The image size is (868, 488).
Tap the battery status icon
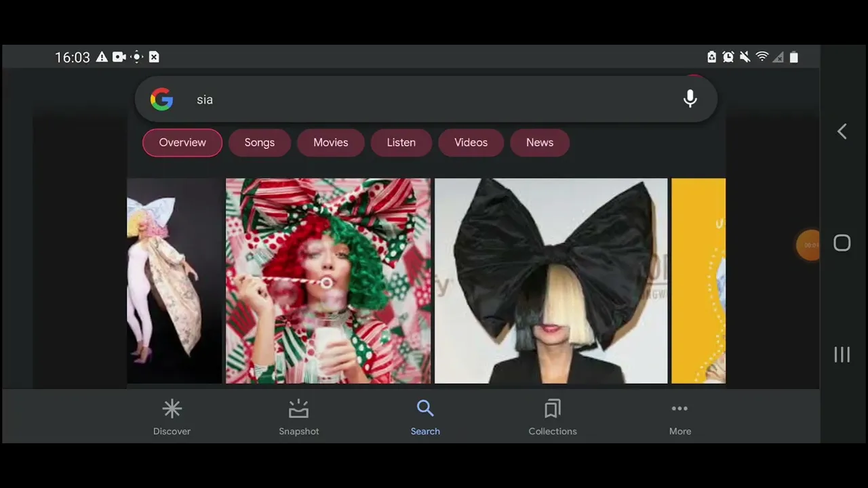794,57
